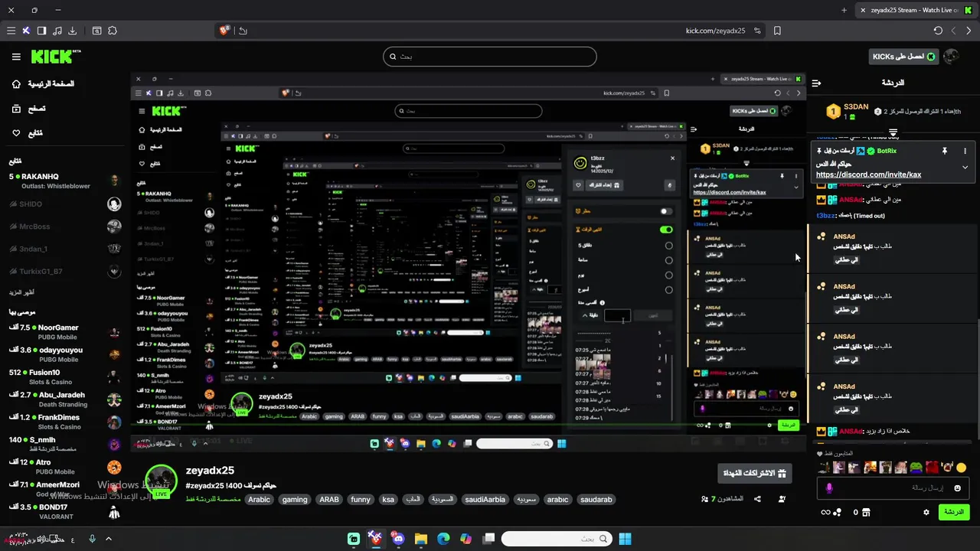Click the share arrow icon beside Brave Shields
Viewport: 980px width, 551px height.
click(243, 31)
